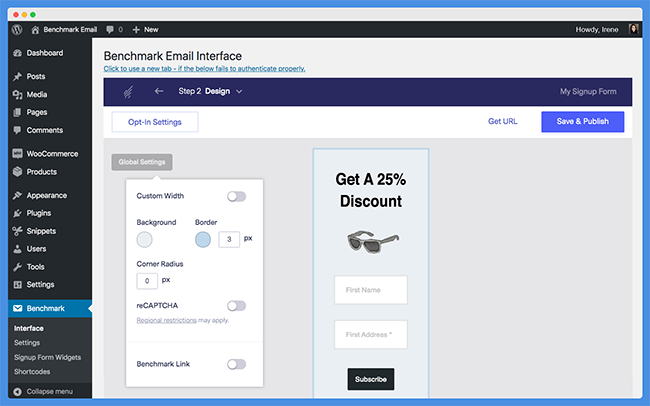Click the plus icon next to New

[136, 29]
